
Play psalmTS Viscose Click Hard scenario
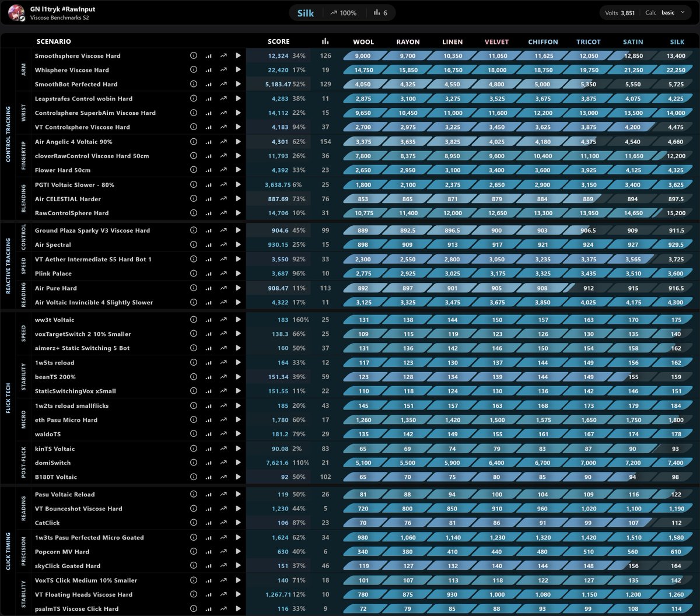(x=238, y=609)
